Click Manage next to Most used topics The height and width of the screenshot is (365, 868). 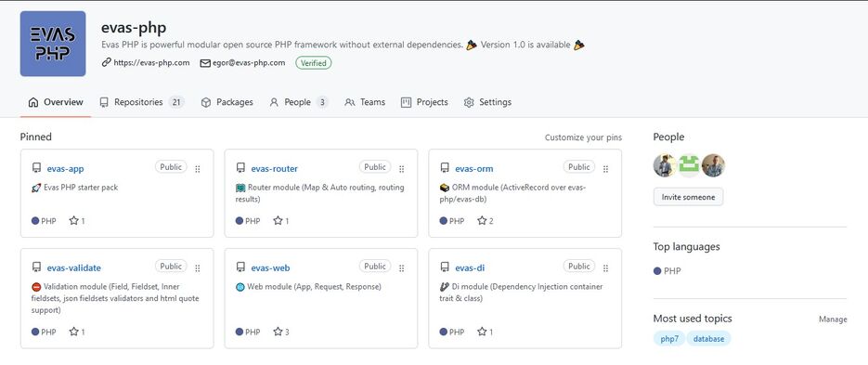click(833, 319)
